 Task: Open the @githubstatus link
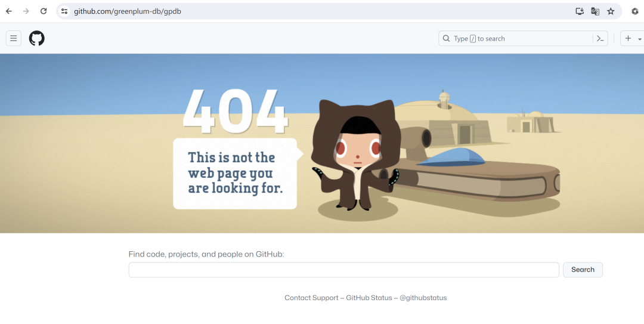(423, 298)
